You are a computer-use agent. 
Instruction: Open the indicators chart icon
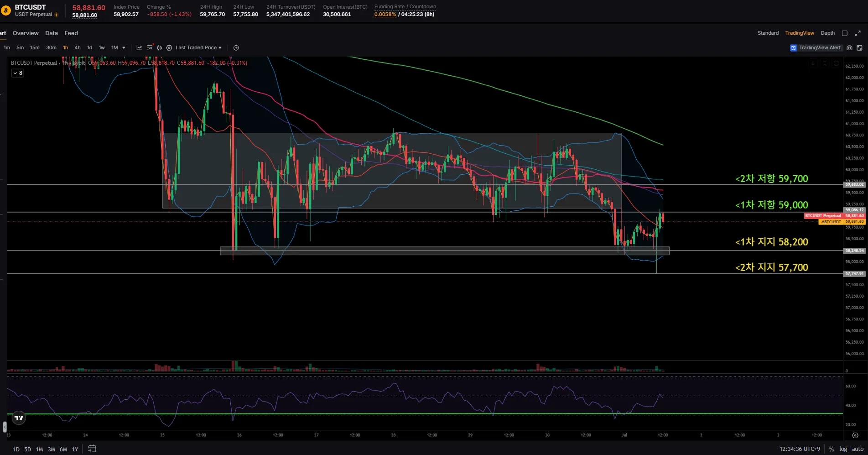(139, 47)
